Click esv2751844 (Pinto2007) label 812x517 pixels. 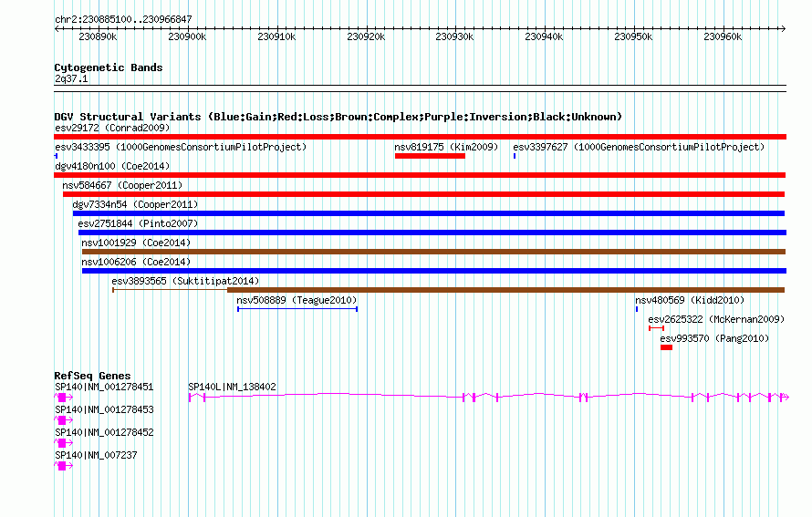139,223
